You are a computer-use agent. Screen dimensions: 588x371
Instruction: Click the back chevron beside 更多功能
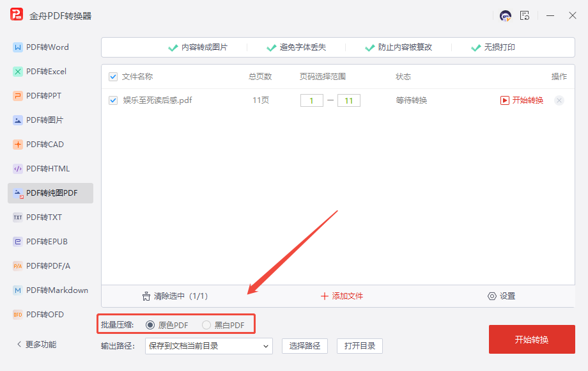[19, 344]
